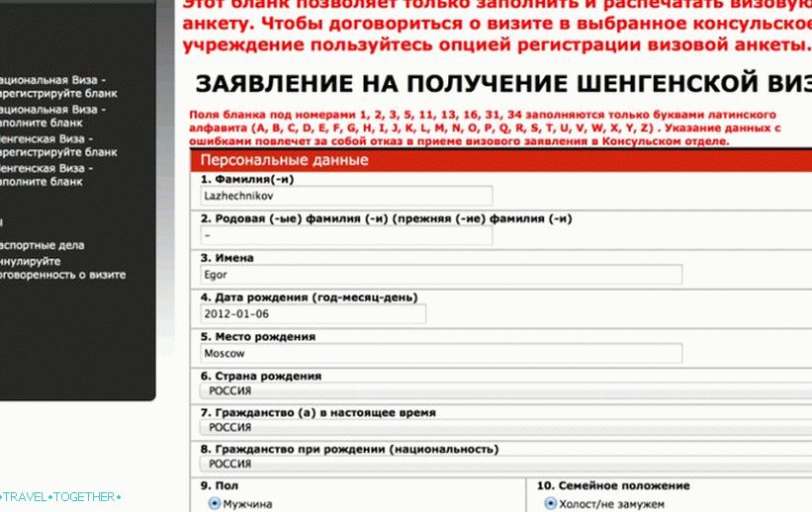Click the label 6. Страна рождения

point(261,376)
